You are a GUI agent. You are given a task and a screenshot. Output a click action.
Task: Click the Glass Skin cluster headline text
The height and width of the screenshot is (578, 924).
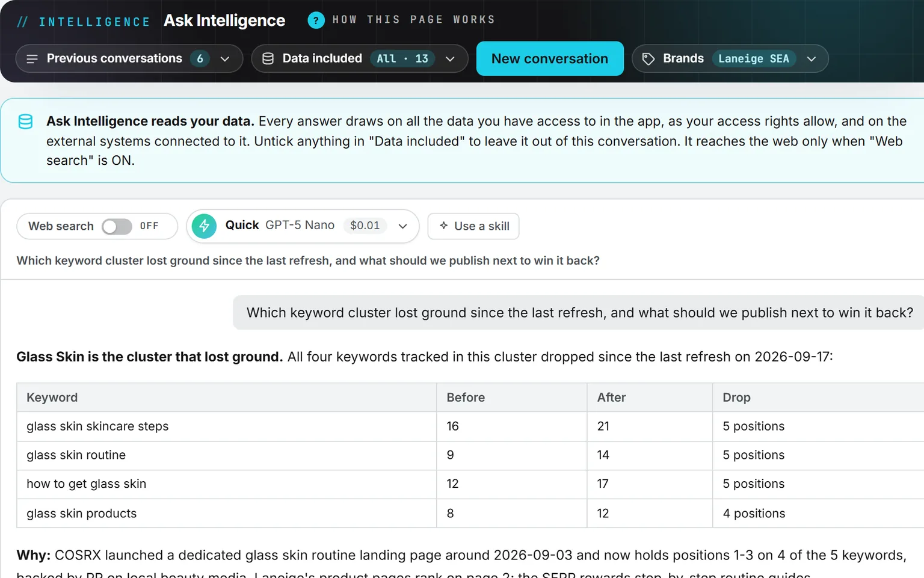149,357
